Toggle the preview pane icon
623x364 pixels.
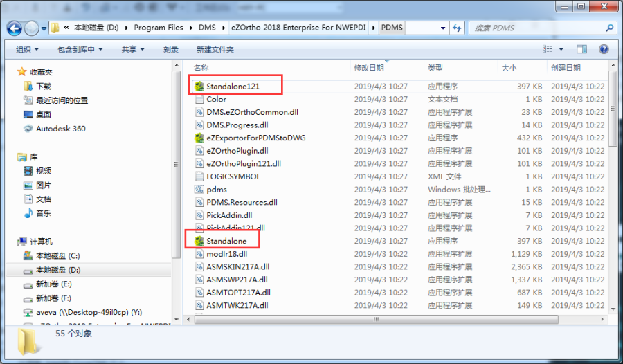coord(581,49)
